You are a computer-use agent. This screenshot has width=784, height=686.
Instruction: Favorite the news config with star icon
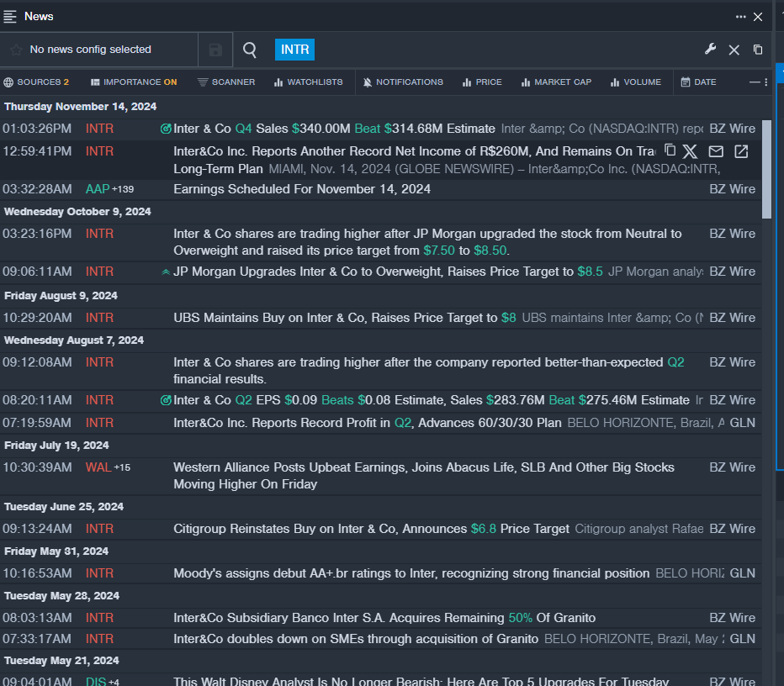tap(16, 50)
